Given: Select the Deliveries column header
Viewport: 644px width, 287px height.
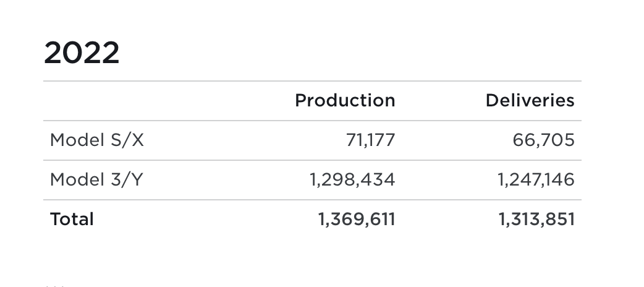Looking at the screenshot, I should click(530, 100).
